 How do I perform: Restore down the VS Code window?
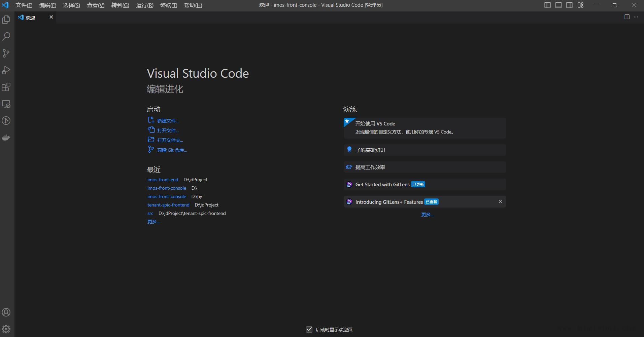click(x=615, y=5)
